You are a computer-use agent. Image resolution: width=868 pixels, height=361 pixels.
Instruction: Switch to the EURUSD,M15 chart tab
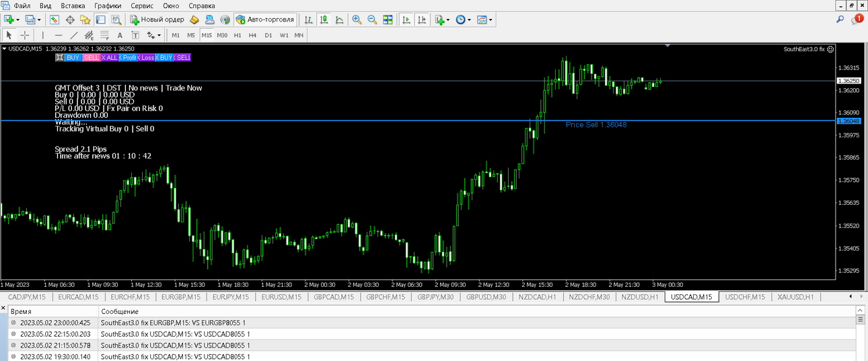click(283, 297)
